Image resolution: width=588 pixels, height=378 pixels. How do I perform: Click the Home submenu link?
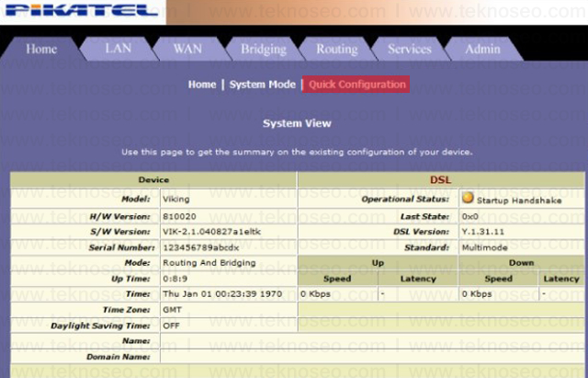coord(202,85)
